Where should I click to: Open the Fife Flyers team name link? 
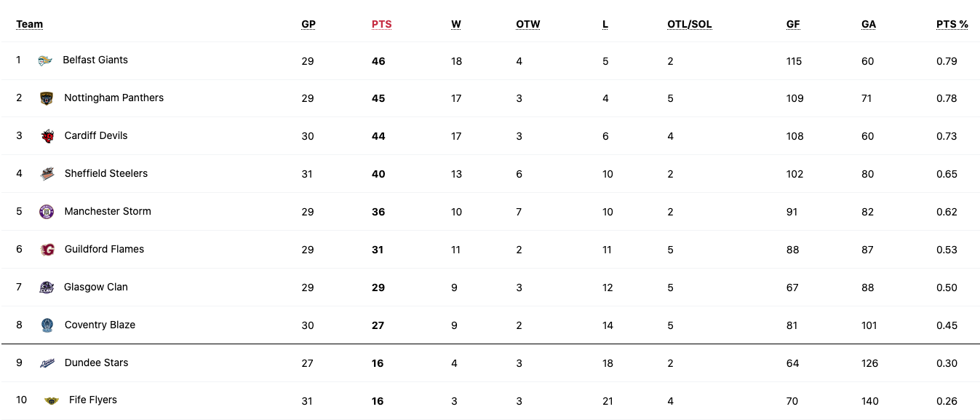pyautogui.click(x=93, y=400)
